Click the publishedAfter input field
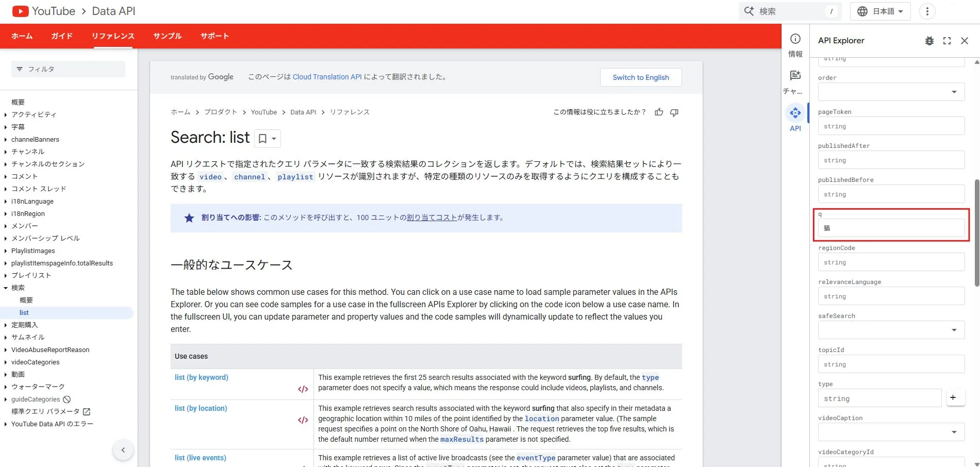Viewport: 980px width, 467px height. [891, 160]
